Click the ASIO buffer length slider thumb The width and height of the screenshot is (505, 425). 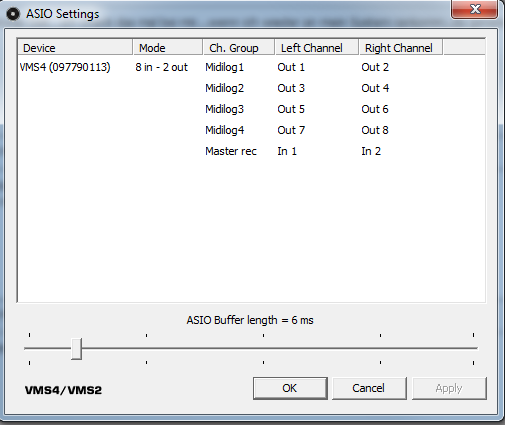pos(76,349)
